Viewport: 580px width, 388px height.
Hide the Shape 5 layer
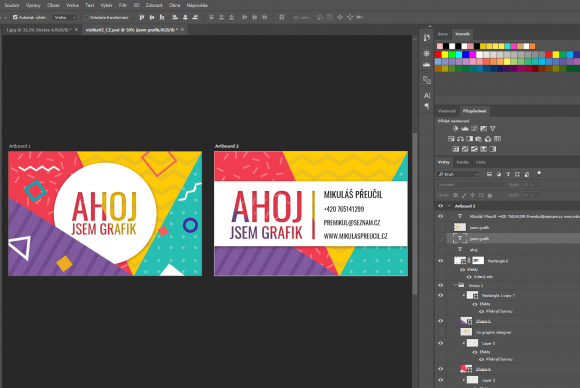440,321
